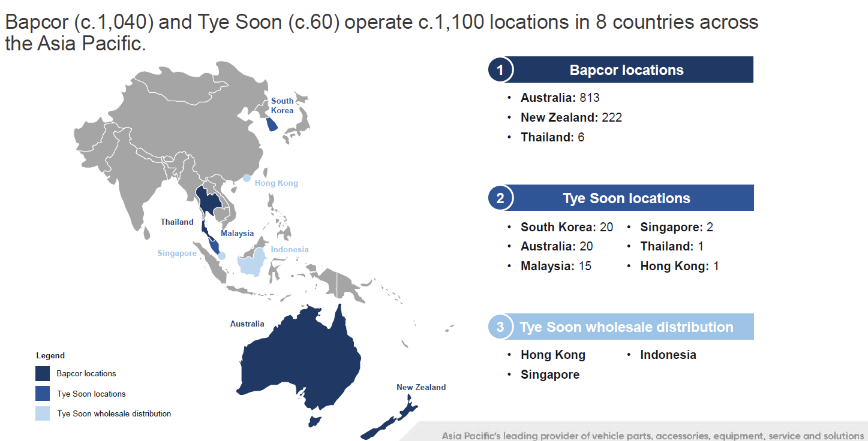Click the legend text "Bapcor locations"
Screen dimensions: 868x441
coord(86,373)
